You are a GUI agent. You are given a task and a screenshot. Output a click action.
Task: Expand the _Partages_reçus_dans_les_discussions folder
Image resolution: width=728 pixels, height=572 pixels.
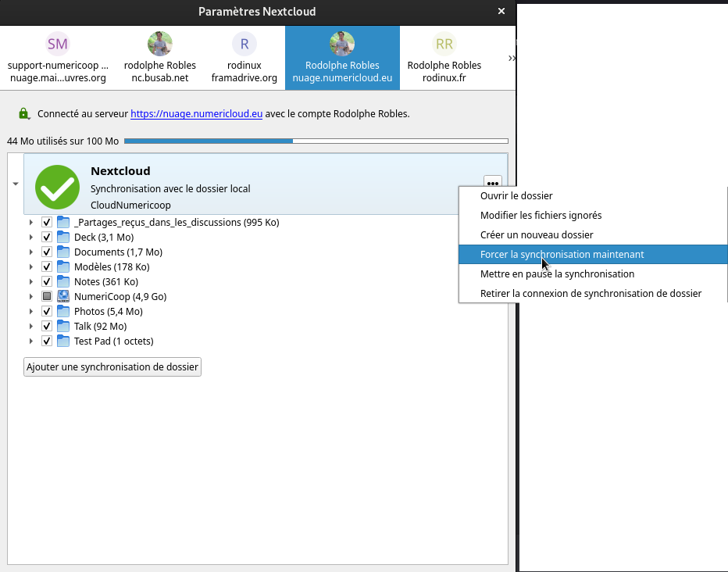(31, 223)
